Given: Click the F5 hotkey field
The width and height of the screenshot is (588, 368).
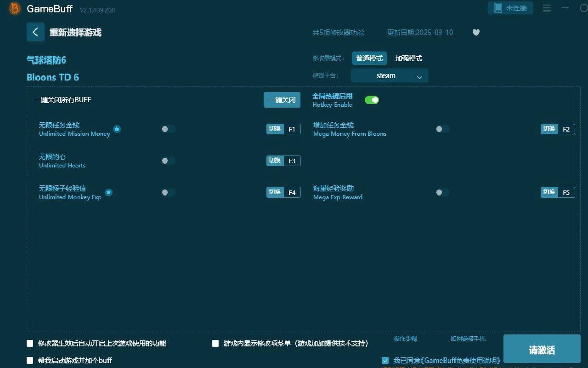Looking at the screenshot, I should [x=566, y=192].
